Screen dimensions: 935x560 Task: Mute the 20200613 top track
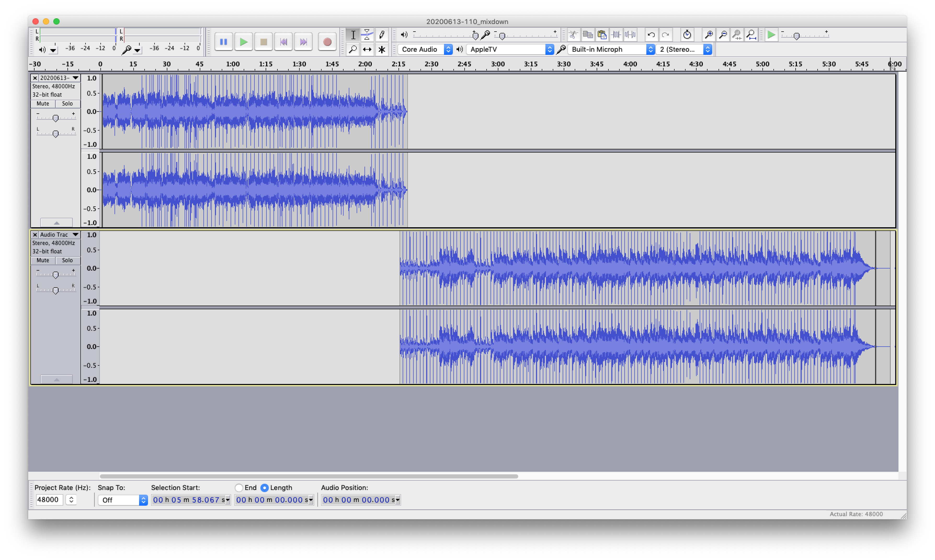pyautogui.click(x=43, y=103)
